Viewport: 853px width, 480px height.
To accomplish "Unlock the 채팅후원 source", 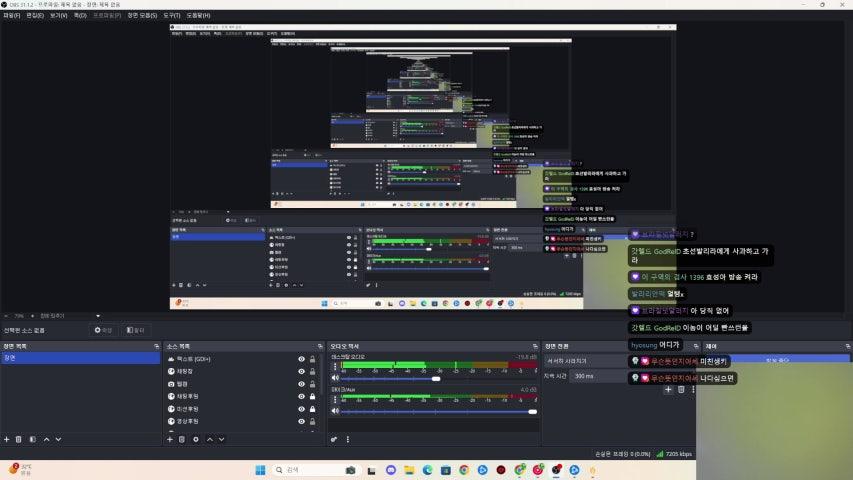I will (312, 396).
